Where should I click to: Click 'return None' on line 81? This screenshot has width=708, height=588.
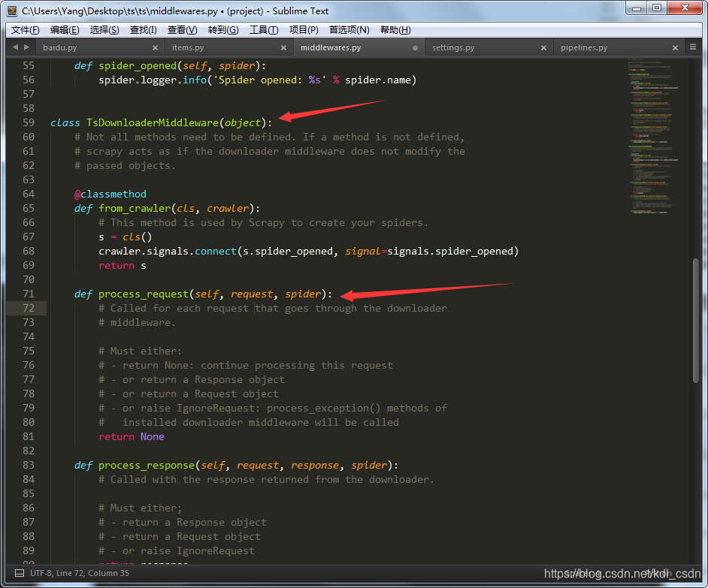point(132,437)
